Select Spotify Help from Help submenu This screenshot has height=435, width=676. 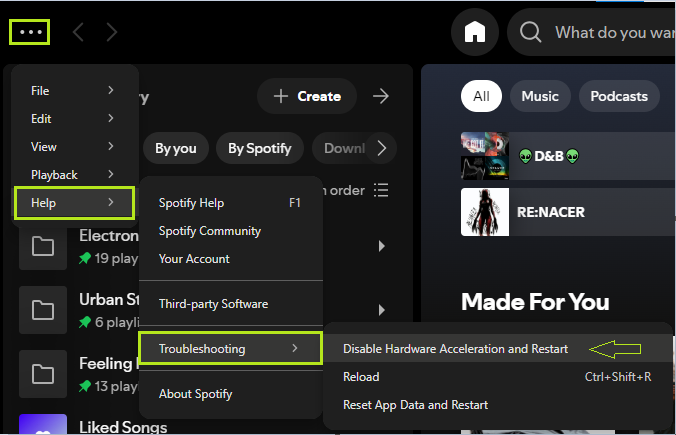231,203
